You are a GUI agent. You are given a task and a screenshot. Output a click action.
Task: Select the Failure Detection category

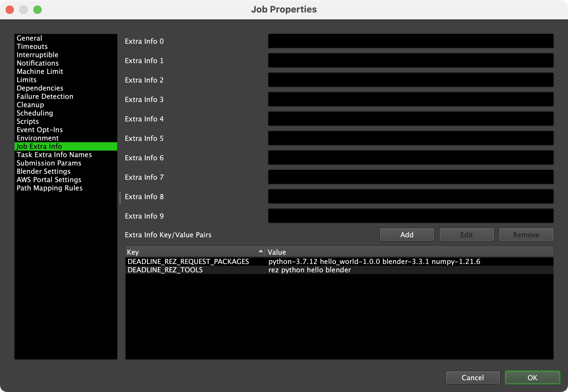pyautogui.click(x=44, y=96)
